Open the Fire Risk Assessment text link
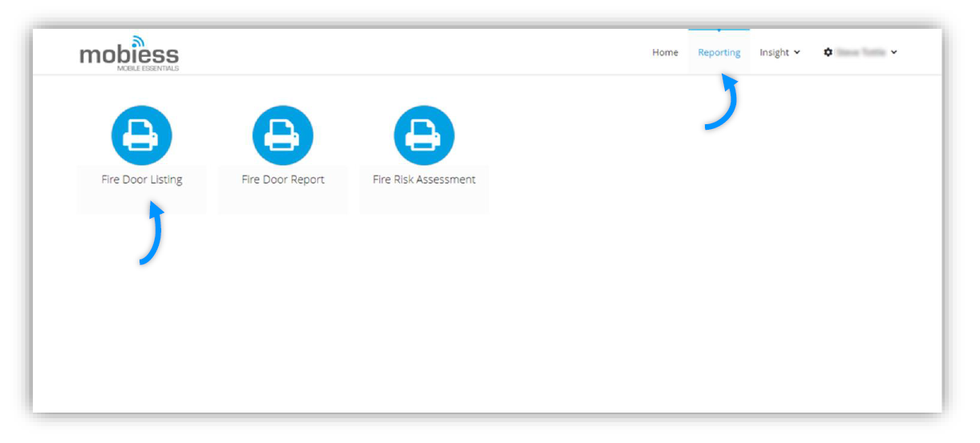 coord(424,180)
